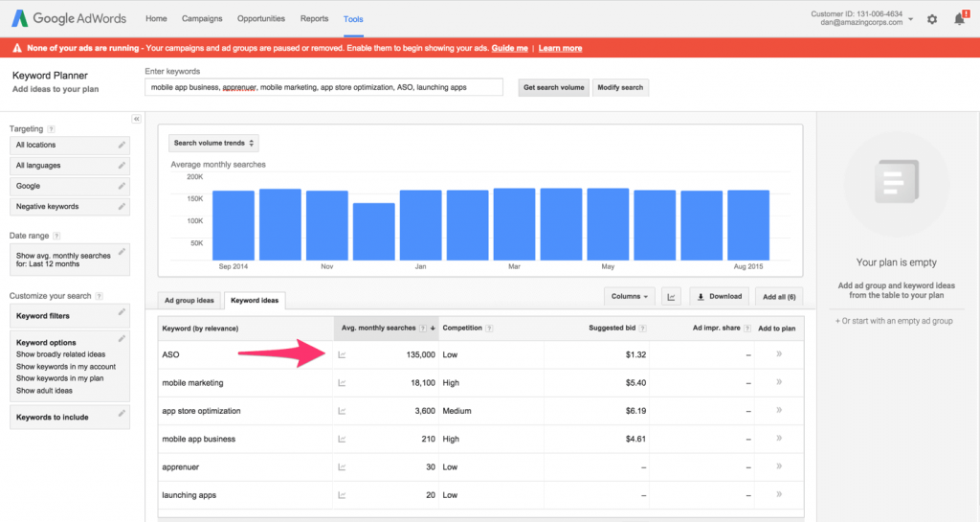980x522 pixels.
Task: Edit the All languages targeting
Action: [x=122, y=166]
